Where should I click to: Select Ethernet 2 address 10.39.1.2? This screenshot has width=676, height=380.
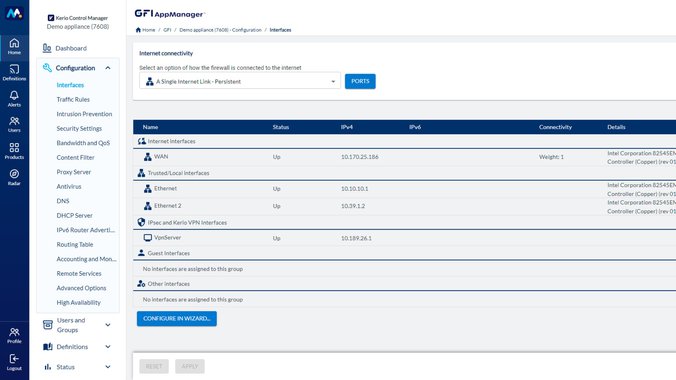click(353, 206)
